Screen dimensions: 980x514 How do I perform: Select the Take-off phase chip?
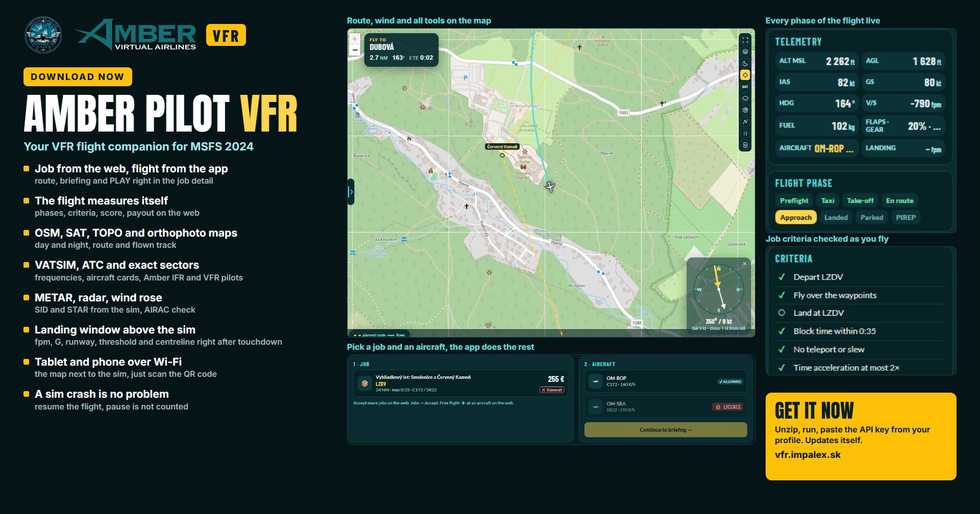[x=860, y=200]
